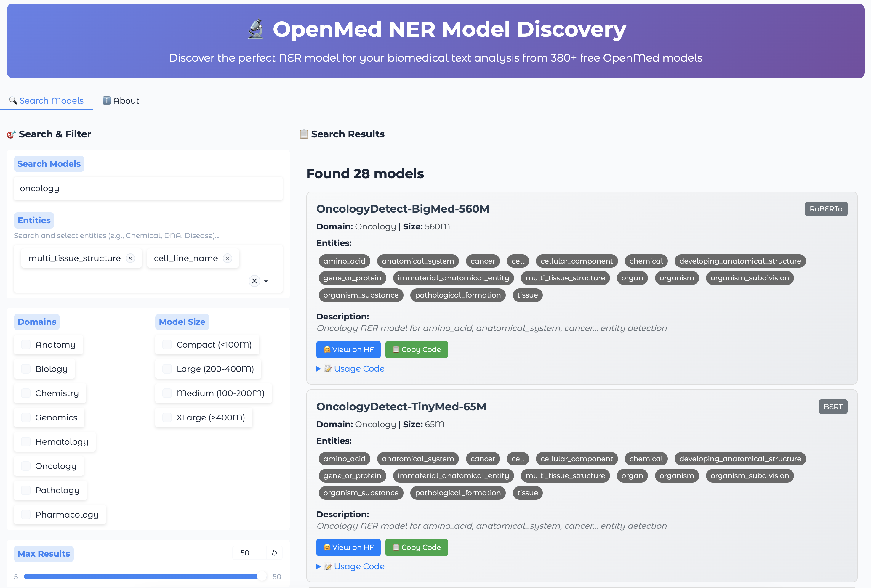The image size is (871, 588).
Task: Switch to the About tab
Action: (x=121, y=101)
